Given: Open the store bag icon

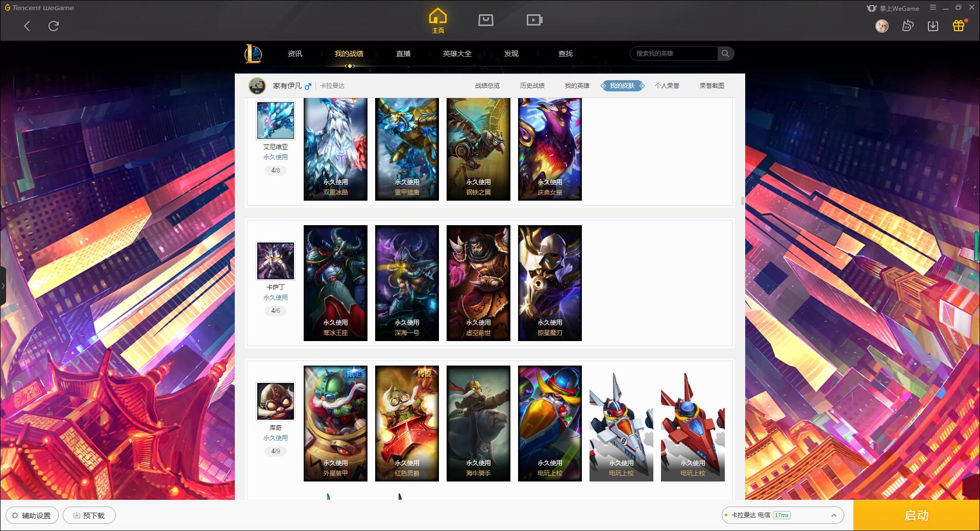Looking at the screenshot, I should (x=485, y=20).
